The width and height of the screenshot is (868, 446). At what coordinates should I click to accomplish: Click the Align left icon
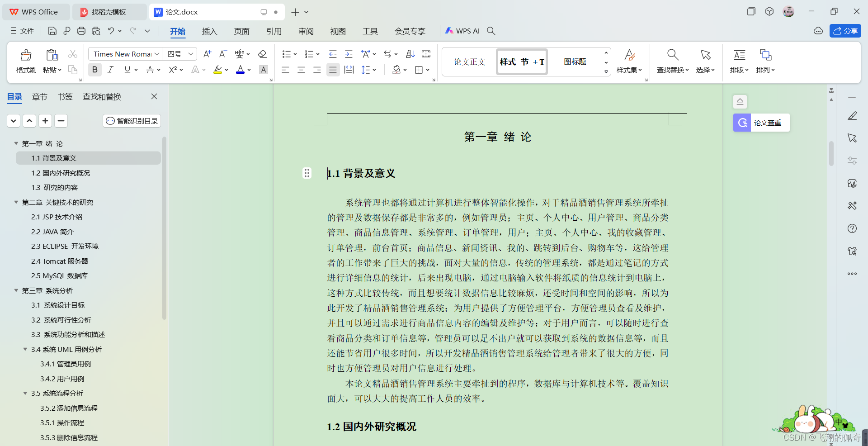click(x=285, y=70)
